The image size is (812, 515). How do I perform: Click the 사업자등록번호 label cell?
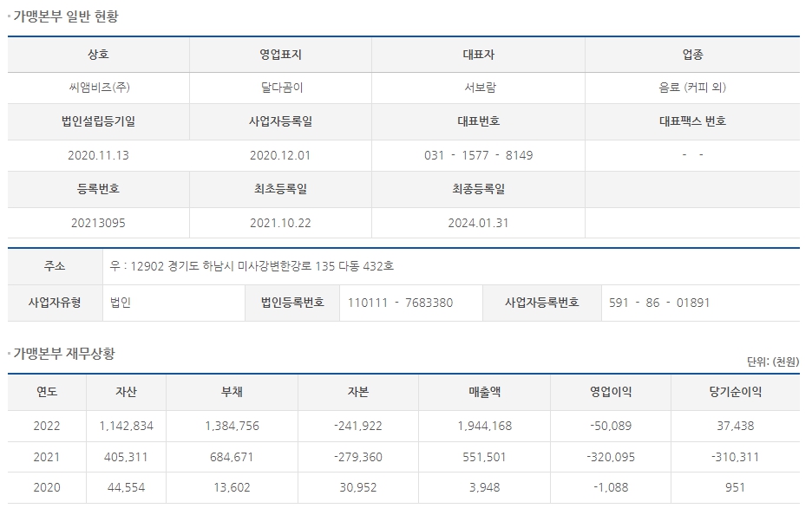click(542, 303)
